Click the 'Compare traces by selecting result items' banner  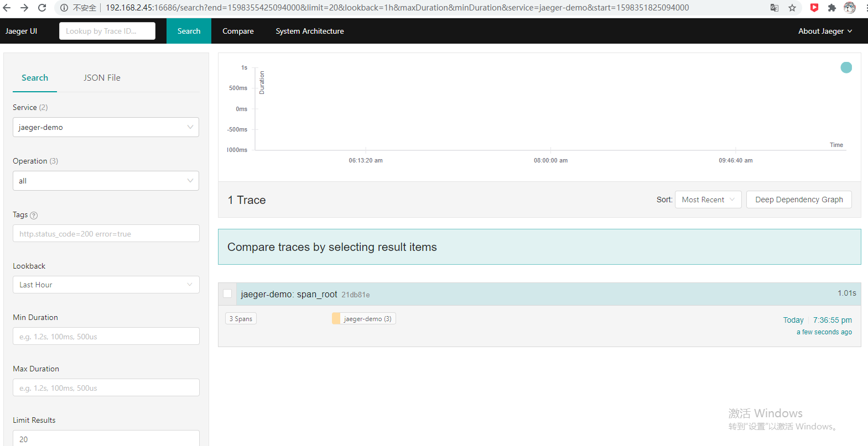[539, 246]
